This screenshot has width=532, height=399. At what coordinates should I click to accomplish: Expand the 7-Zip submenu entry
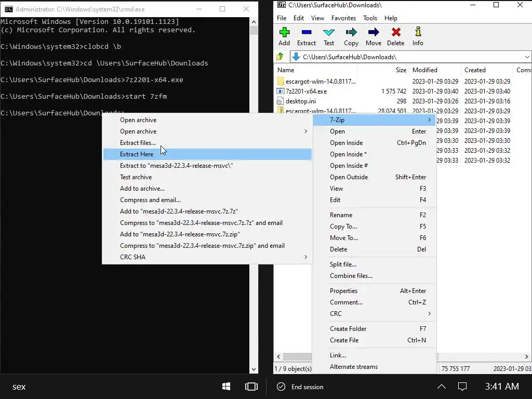374,120
